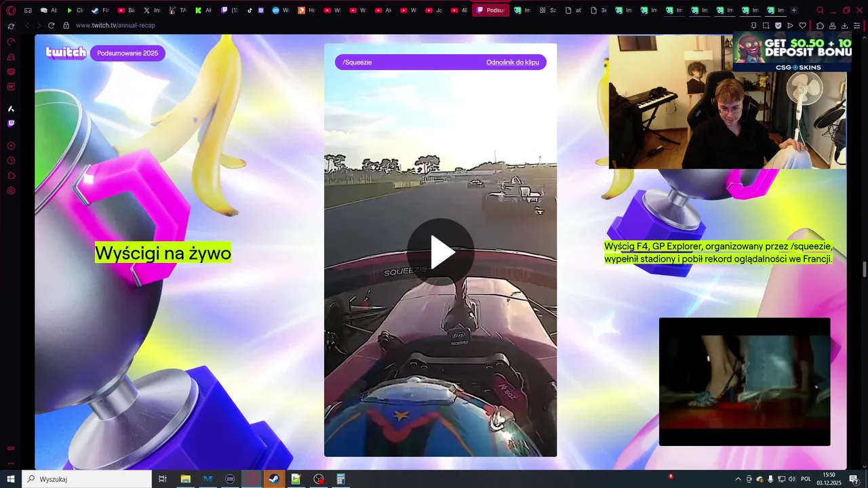Open the profile account icon
868x488 pixels.
tap(833, 26)
